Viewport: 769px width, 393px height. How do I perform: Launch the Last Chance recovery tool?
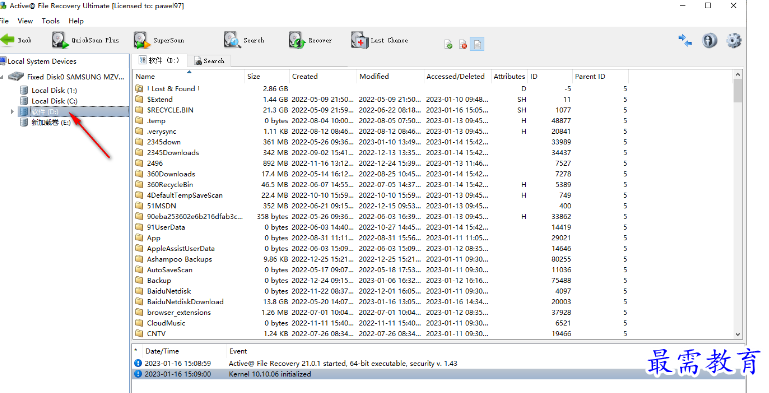coord(380,40)
